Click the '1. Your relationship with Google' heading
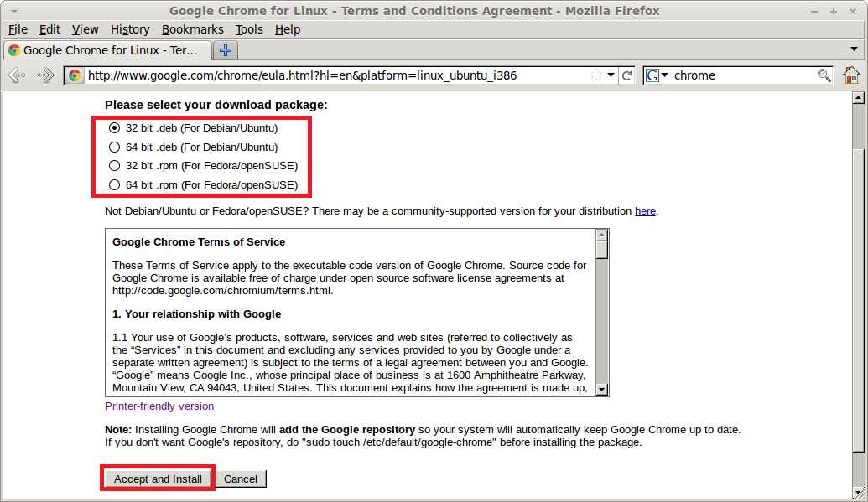The image size is (868, 502). pos(196,313)
